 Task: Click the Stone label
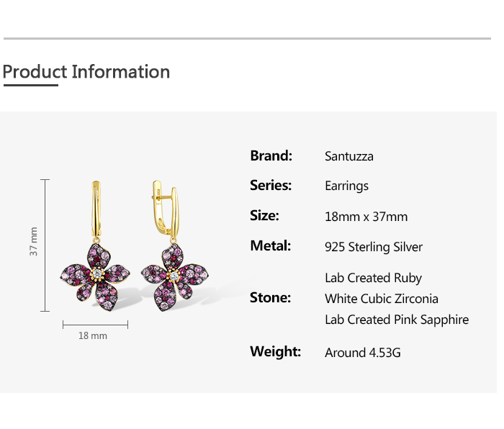(270, 298)
